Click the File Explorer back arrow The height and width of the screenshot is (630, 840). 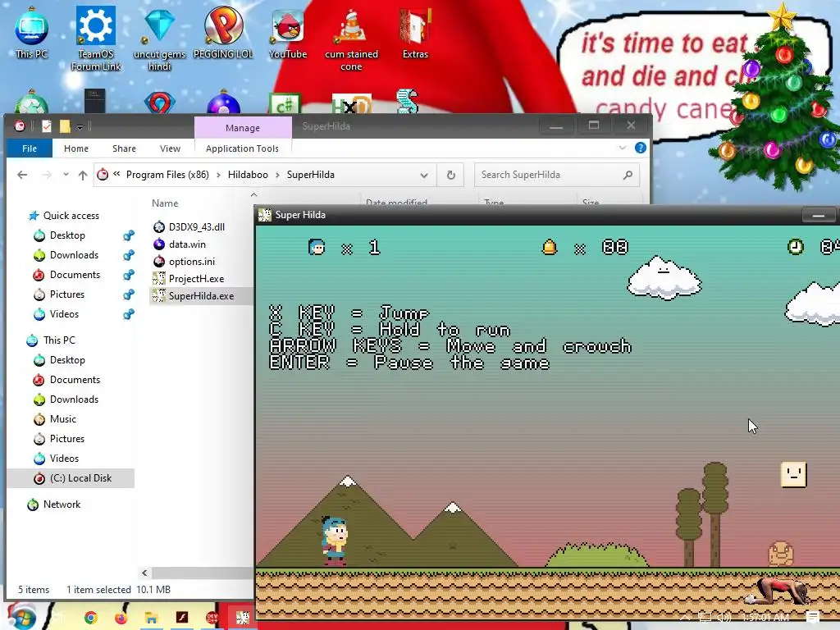click(22, 175)
